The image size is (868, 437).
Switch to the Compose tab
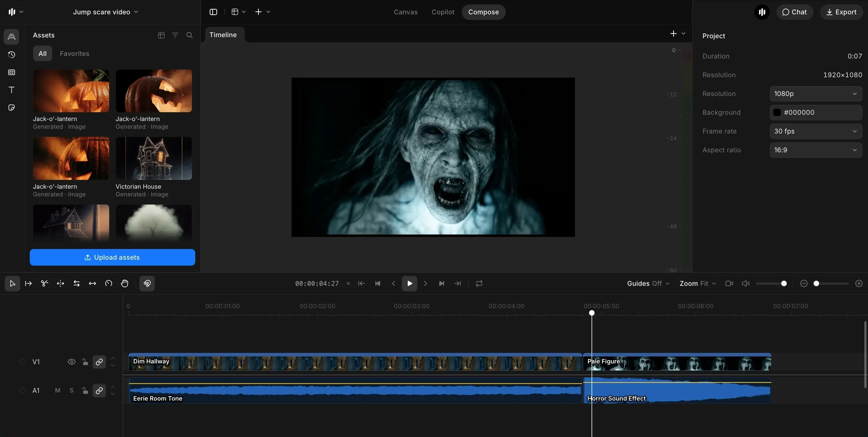coord(483,12)
